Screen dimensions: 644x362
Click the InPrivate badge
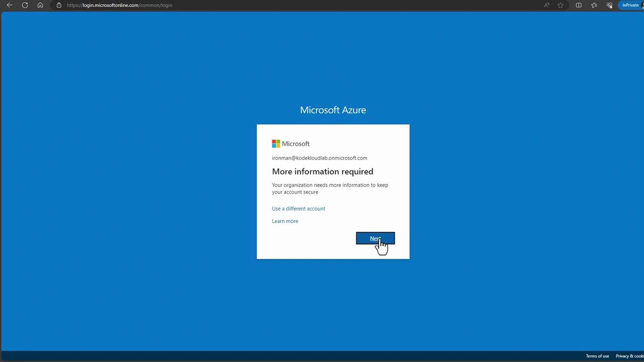coord(631,5)
